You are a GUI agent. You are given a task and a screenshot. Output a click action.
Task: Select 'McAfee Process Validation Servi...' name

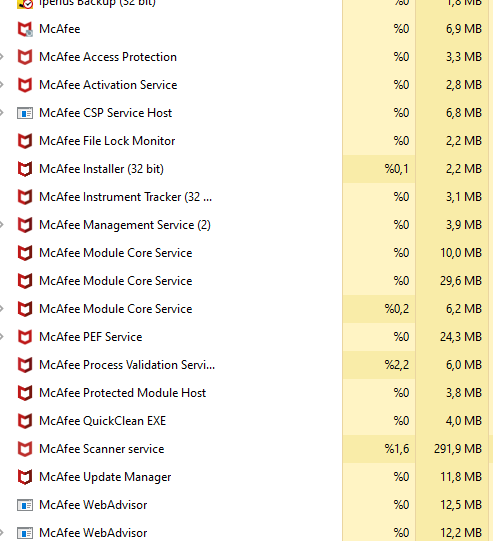(x=127, y=365)
